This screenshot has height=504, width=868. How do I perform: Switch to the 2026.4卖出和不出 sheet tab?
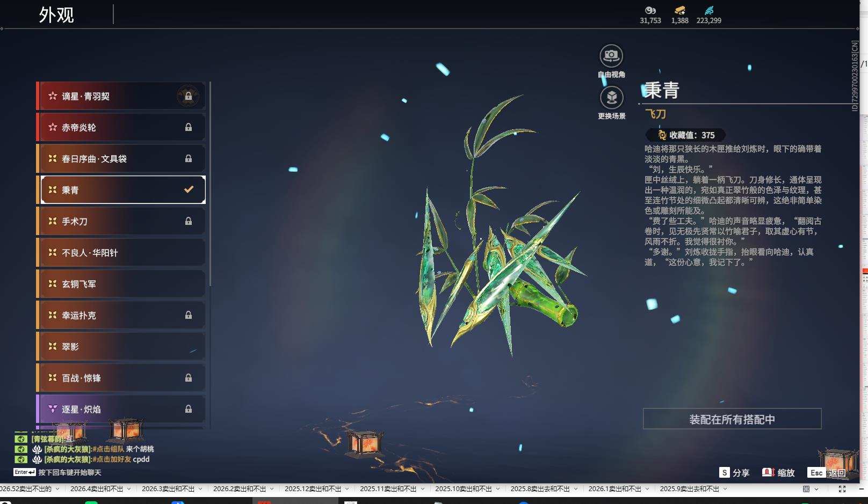pos(97,489)
